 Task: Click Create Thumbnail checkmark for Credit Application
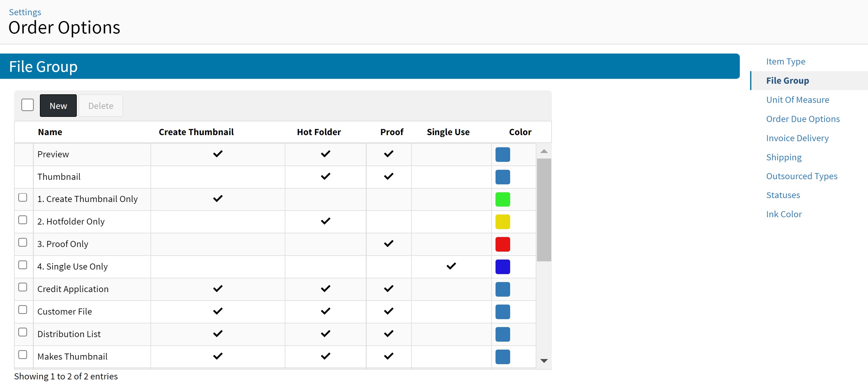click(218, 288)
